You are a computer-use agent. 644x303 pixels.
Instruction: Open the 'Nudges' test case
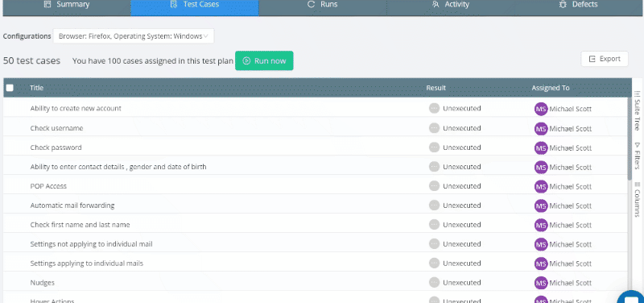(x=43, y=283)
